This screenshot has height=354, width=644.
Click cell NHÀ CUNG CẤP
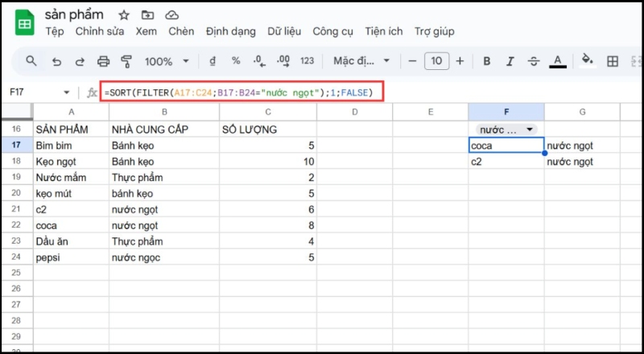tap(164, 130)
